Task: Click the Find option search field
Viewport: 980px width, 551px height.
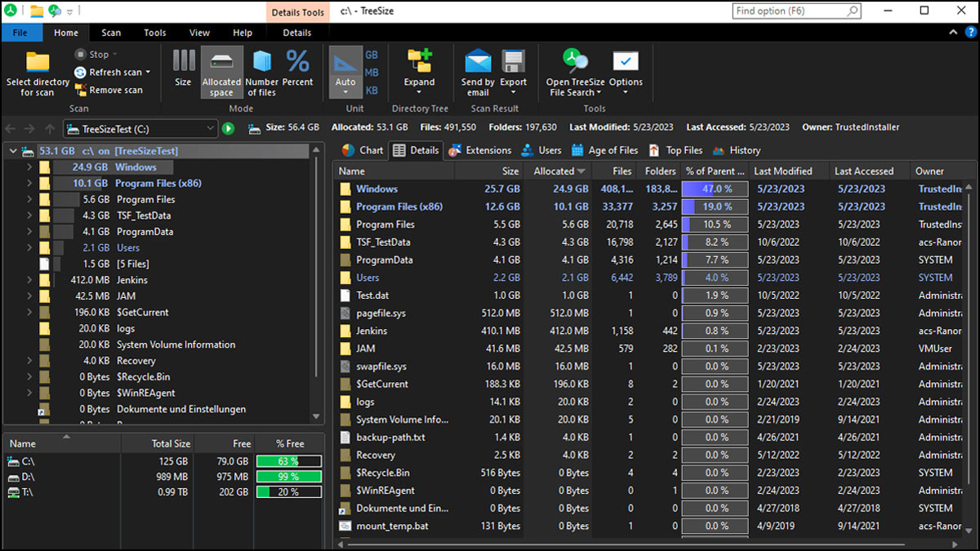Action: tap(796, 11)
